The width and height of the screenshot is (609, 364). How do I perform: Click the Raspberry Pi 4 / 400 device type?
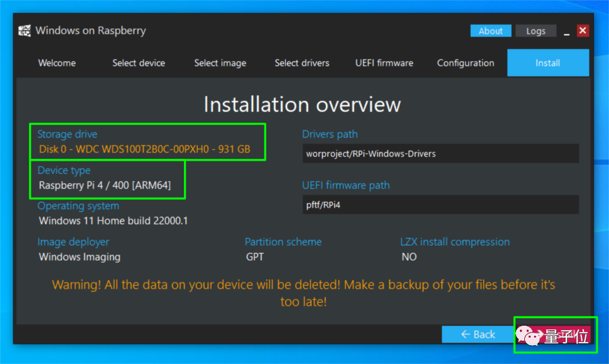pos(104,185)
